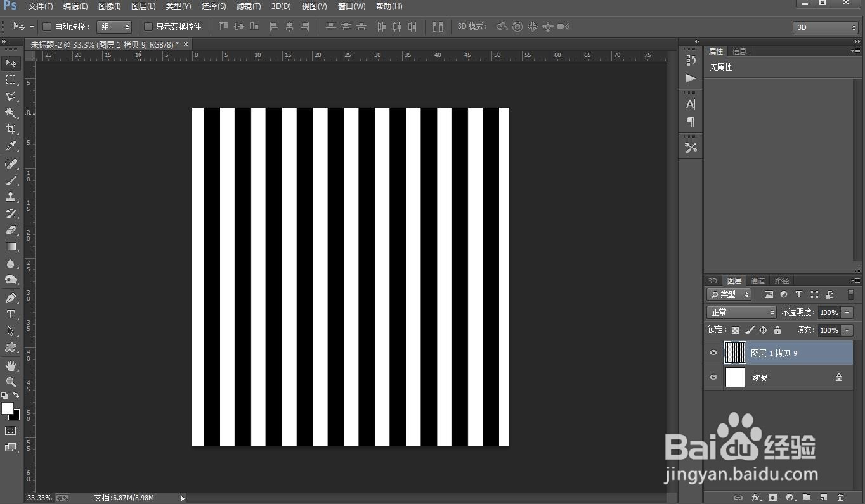
Task: Open the layer style fx menu
Action: click(756, 498)
